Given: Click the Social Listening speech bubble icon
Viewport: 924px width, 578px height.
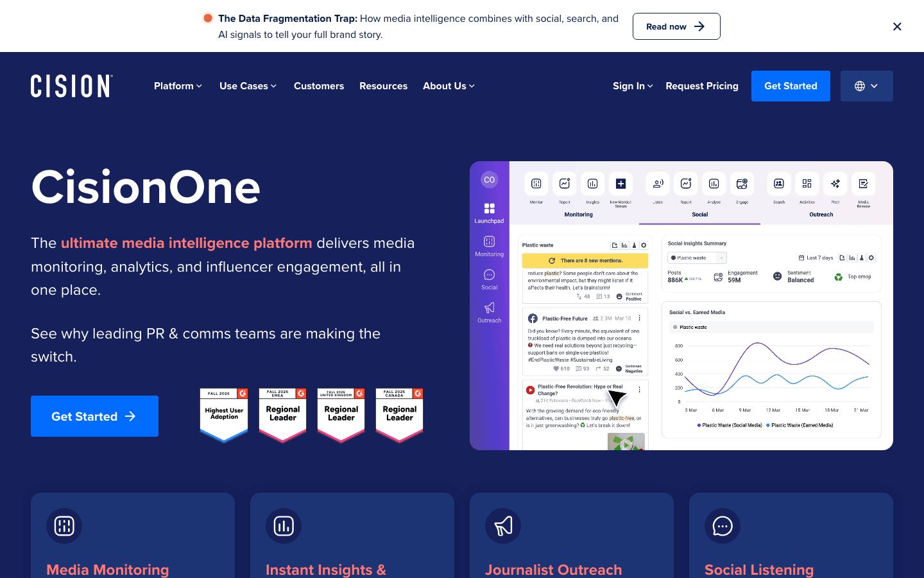Looking at the screenshot, I should coord(723,526).
